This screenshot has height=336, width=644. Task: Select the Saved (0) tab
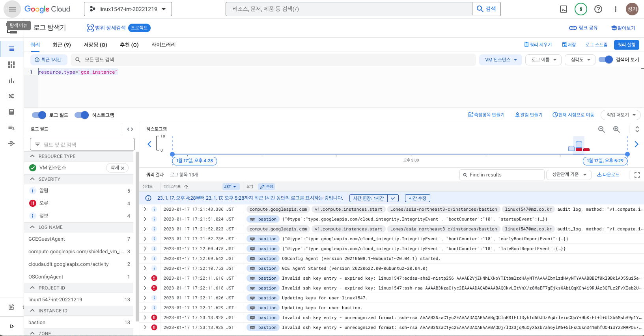click(95, 45)
